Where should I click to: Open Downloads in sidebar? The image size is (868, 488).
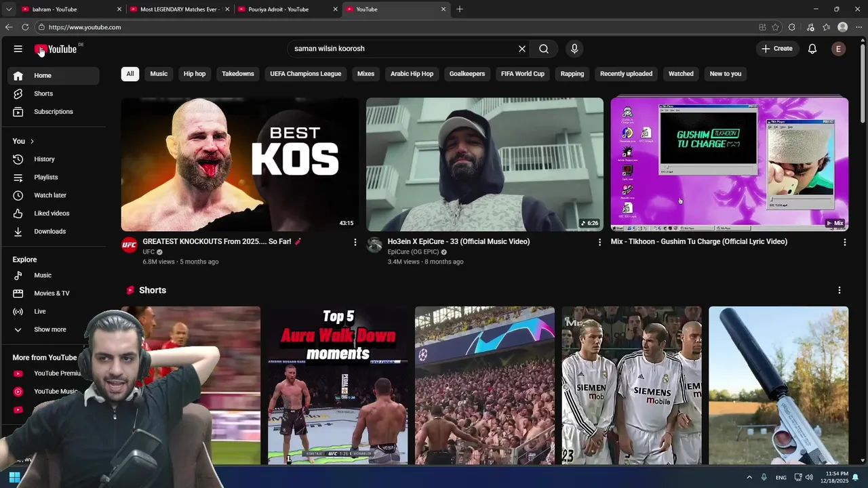tap(53, 231)
